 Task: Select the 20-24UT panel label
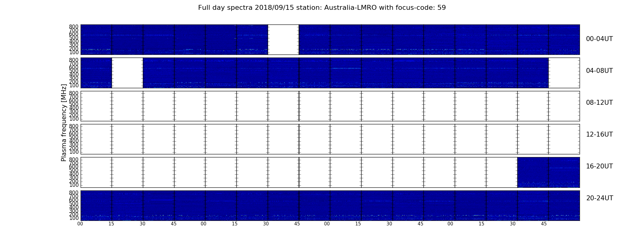(600, 198)
